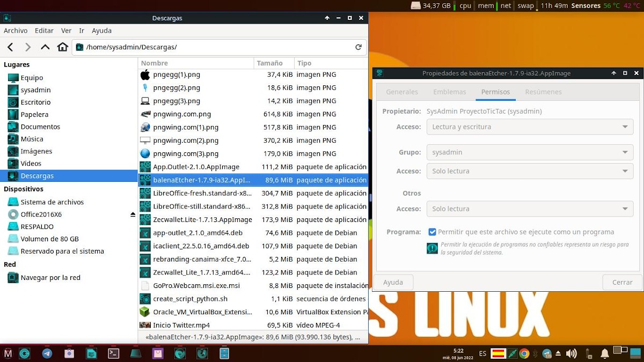This screenshot has height=362, width=644.
Task: Reload the folder with the refresh icon
Action: click(x=358, y=47)
